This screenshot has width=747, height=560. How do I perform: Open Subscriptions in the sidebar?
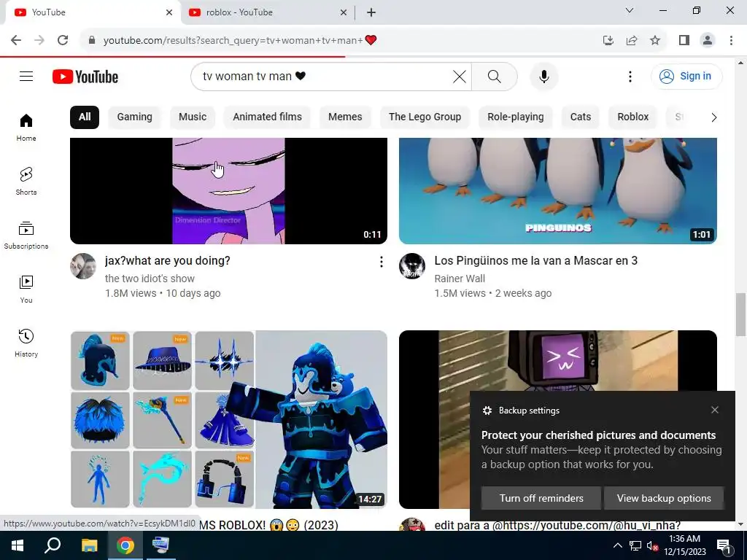click(26, 236)
